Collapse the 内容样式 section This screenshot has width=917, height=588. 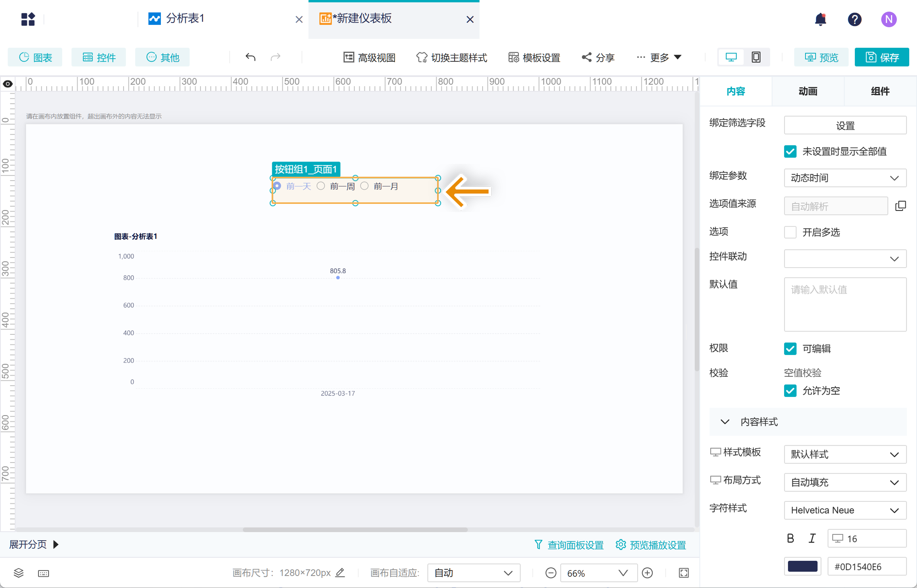pos(725,422)
